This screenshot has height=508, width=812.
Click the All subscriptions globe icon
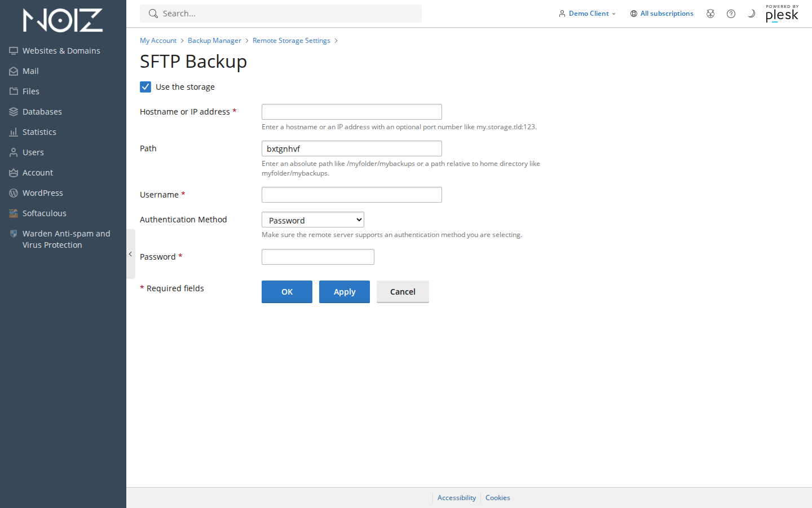(x=634, y=14)
